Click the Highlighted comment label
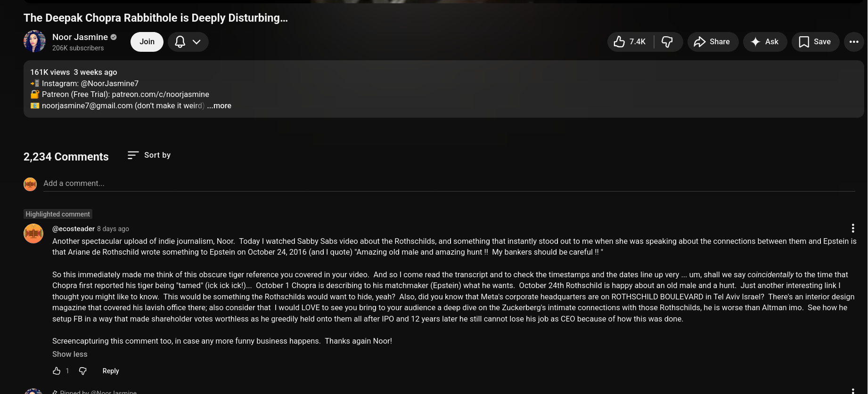The width and height of the screenshot is (868, 394). pyautogui.click(x=58, y=214)
